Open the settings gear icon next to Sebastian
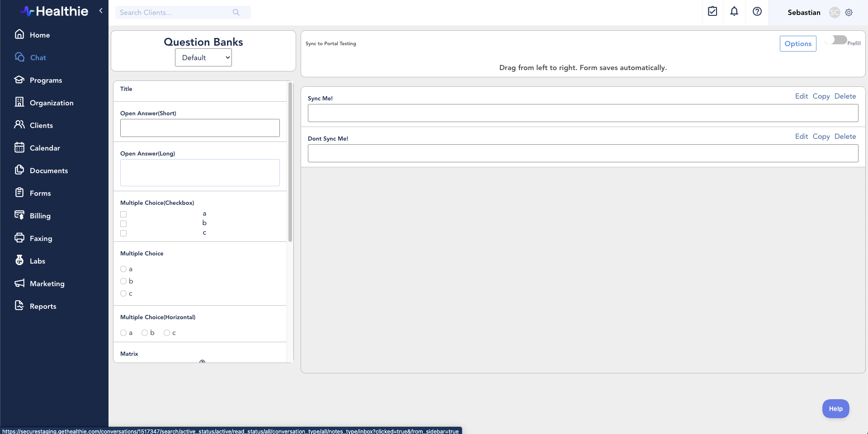The height and width of the screenshot is (434, 868). coord(849,13)
